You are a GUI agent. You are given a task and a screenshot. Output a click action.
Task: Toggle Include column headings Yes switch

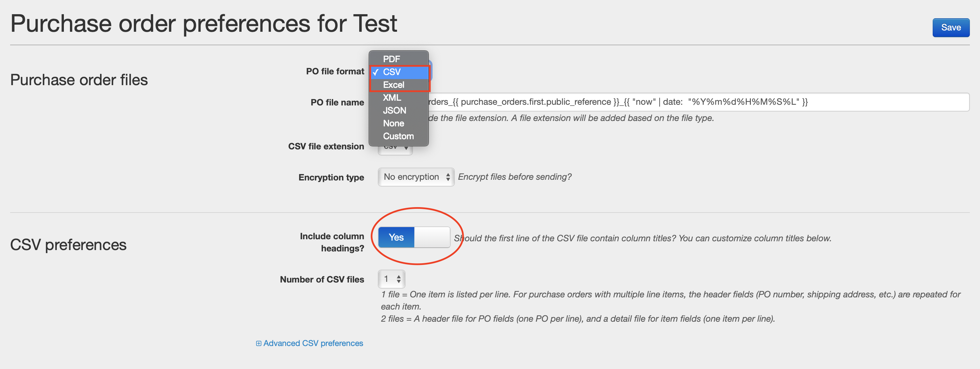[x=396, y=237]
